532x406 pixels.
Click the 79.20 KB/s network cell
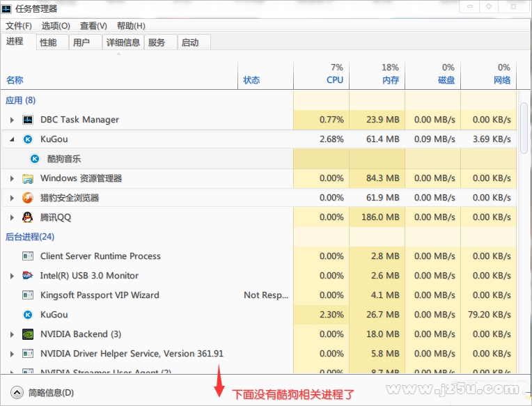click(490, 315)
